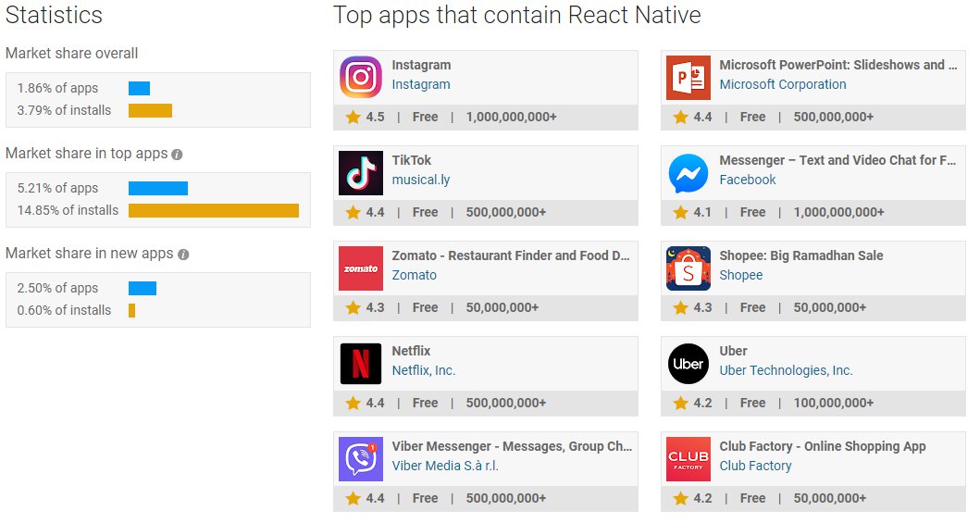The height and width of the screenshot is (523, 980).
Task: Open the Uber app title
Action: point(733,351)
